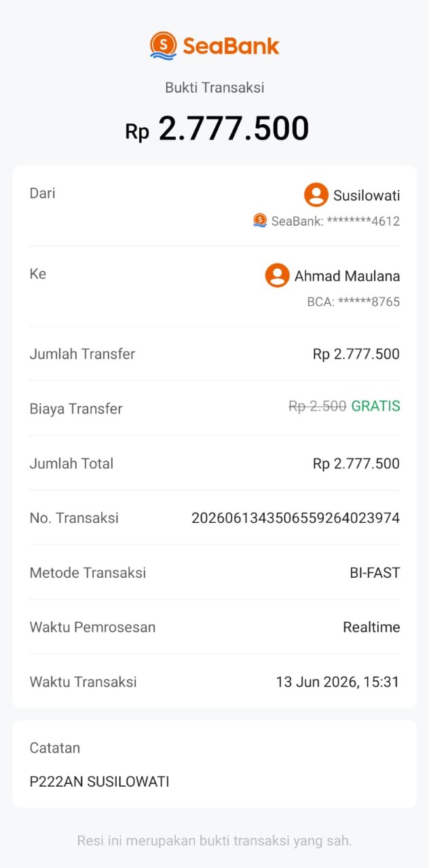This screenshot has height=868, width=429.
Task: Click the BI-FAST transaction method value
Action: tap(375, 573)
